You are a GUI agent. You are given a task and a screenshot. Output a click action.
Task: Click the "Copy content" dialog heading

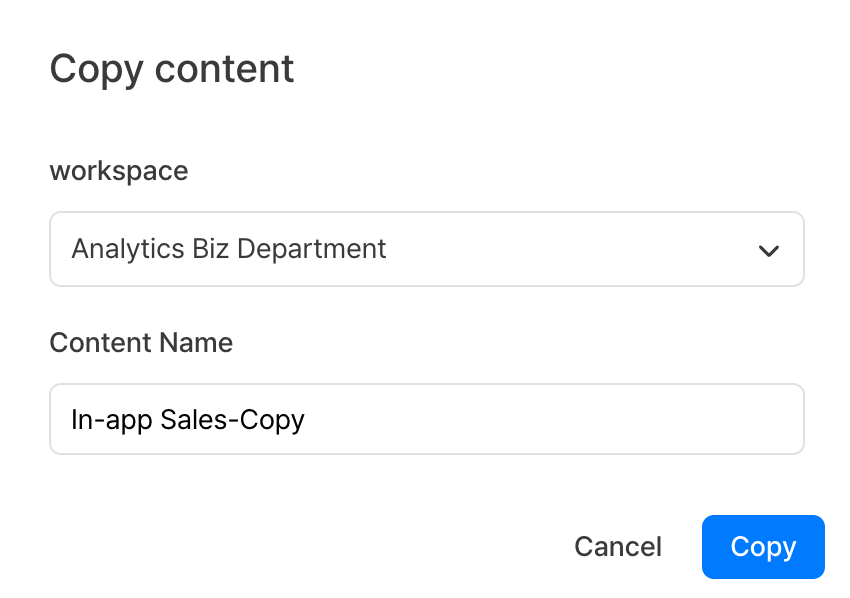click(171, 69)
